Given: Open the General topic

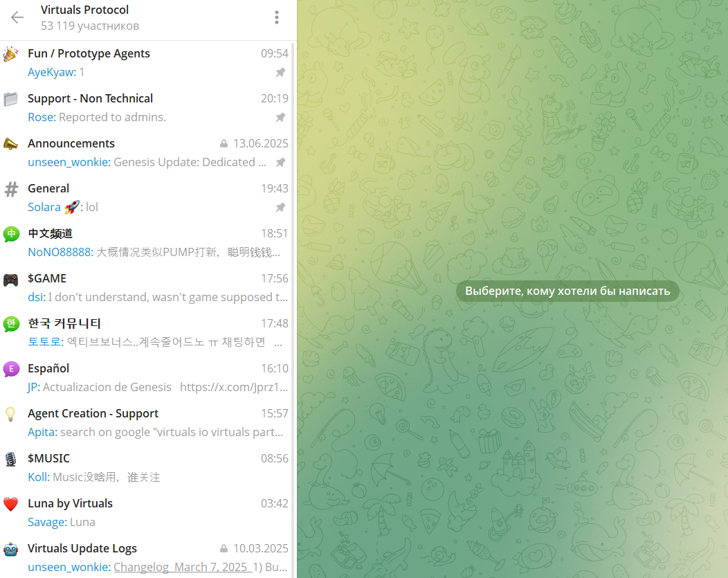Looking at the screenshot, I should [x=146, y=198].
